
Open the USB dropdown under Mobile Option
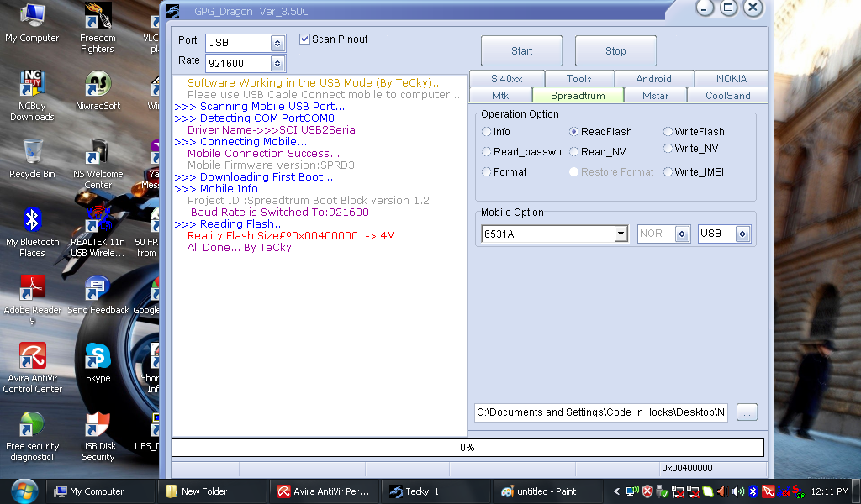[742, 234]
